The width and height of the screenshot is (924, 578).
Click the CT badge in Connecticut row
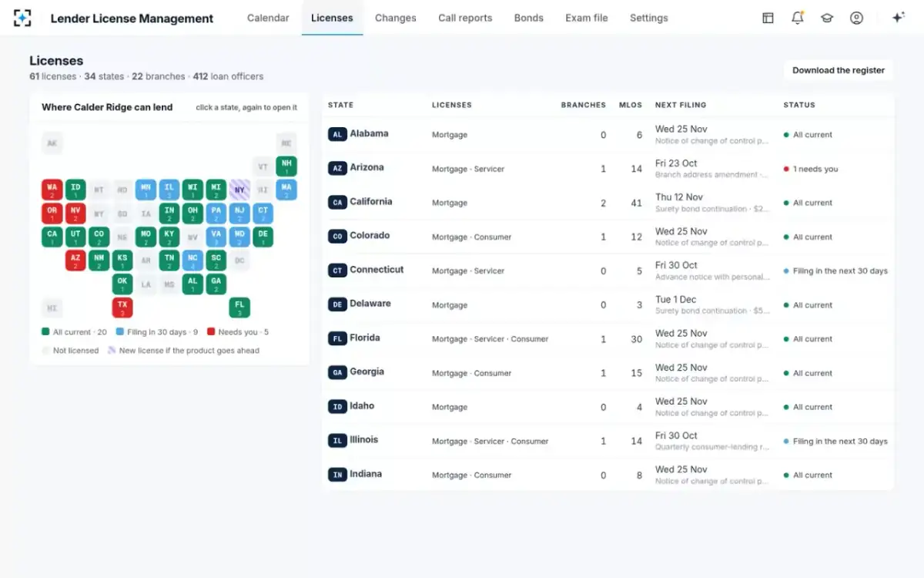[337, 271]
